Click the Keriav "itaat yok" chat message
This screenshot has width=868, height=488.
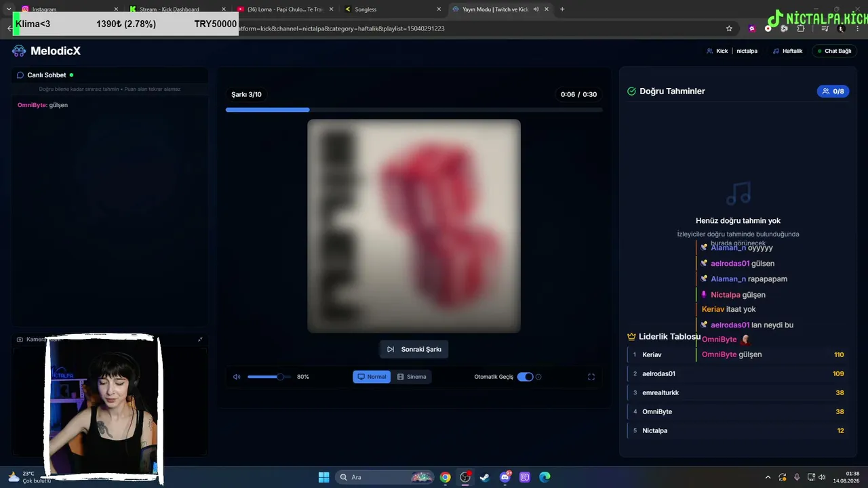[729, 309]
